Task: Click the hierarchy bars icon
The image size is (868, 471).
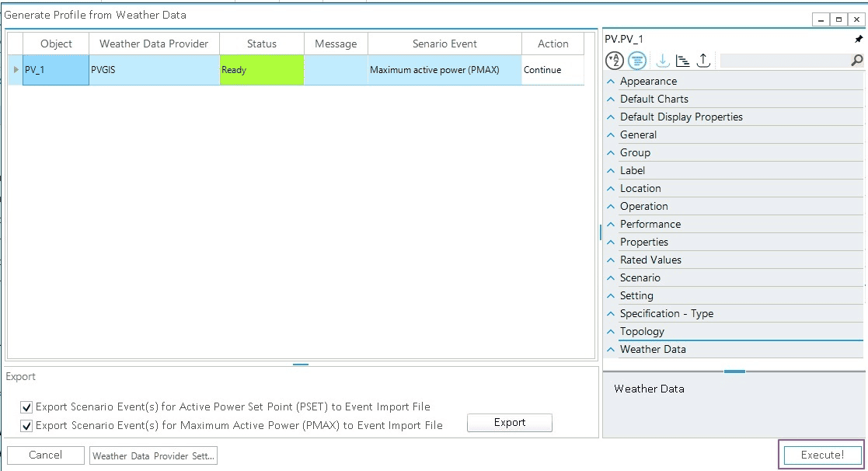Action: tap(683, 61)
